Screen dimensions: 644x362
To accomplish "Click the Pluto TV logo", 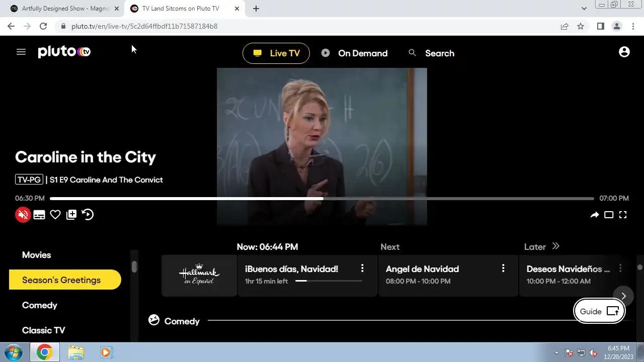I will (x=64, y=52).
